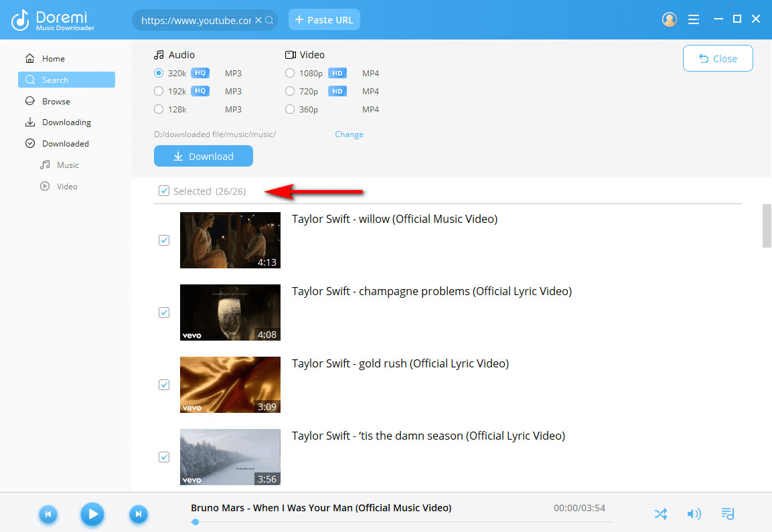Mute the volume speaker icon
Viewport: 772px width, 532px height.
tap(694, 514)
